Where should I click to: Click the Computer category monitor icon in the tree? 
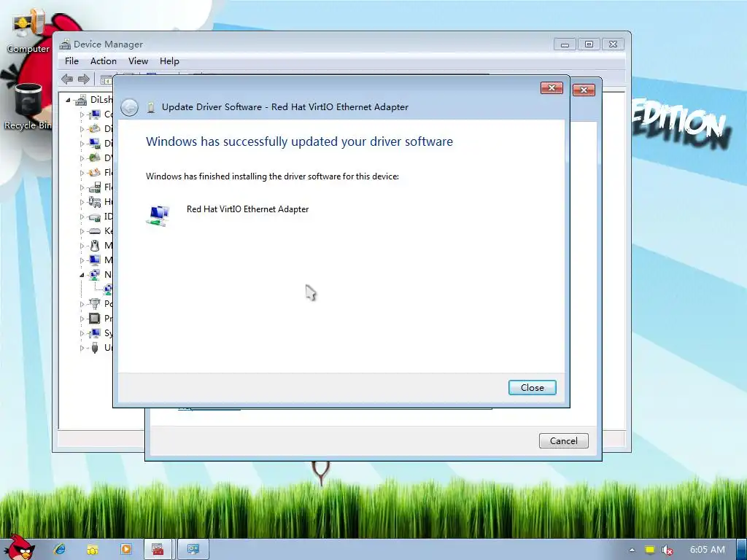pos(95,114)
